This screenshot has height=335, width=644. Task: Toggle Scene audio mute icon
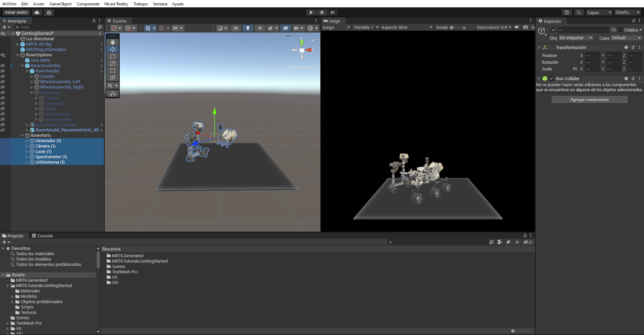(260, 28)
